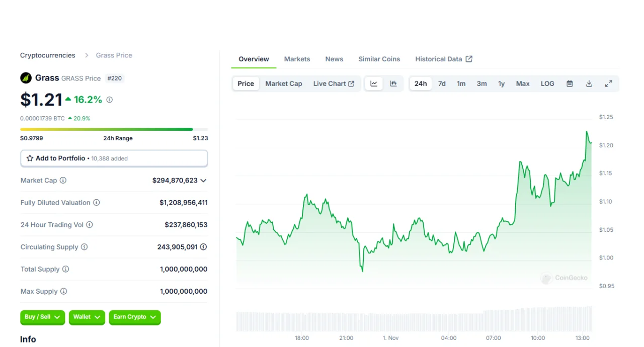Select Market Cap chart mode
This screenshot has width=644, height=347.
click(284, 83)
